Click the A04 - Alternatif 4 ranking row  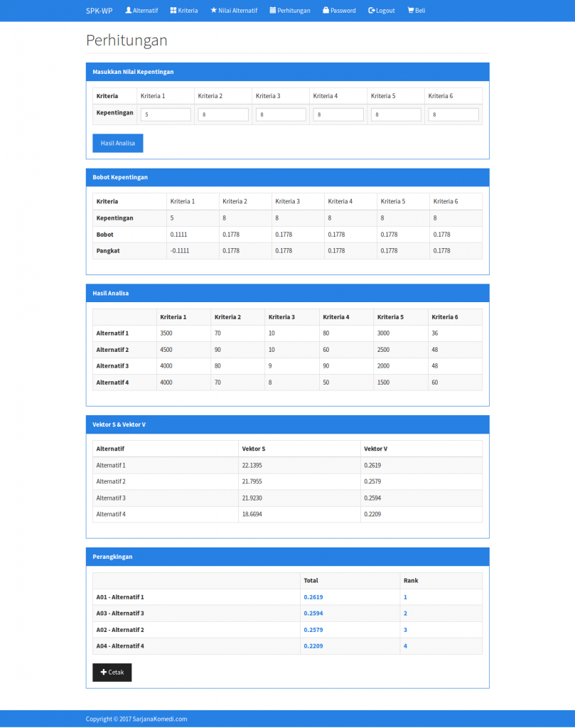coord(288,646)
